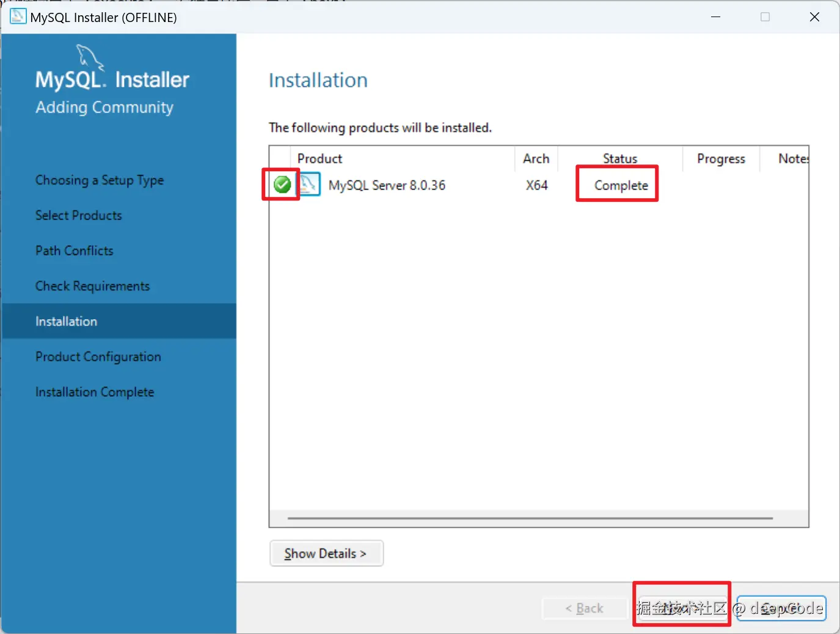Go to Select Products step
Screen dimensions: 840x634
click(78, 215)
